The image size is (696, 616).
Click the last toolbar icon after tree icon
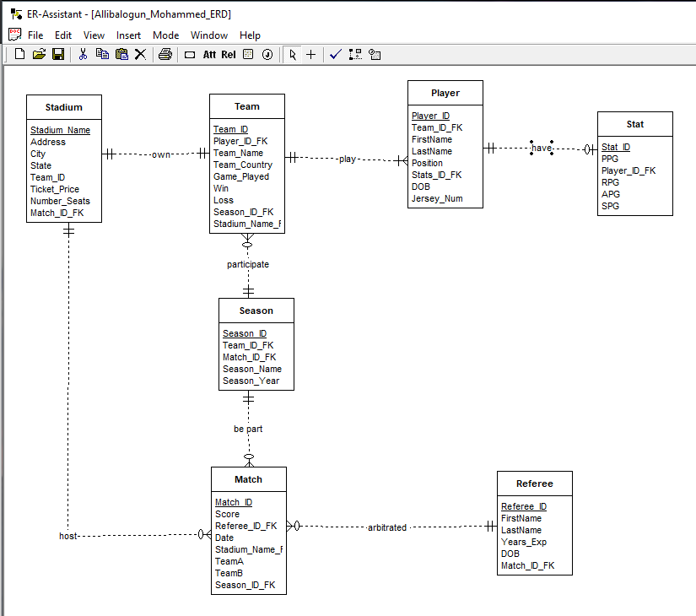click(x=375, y=54)
